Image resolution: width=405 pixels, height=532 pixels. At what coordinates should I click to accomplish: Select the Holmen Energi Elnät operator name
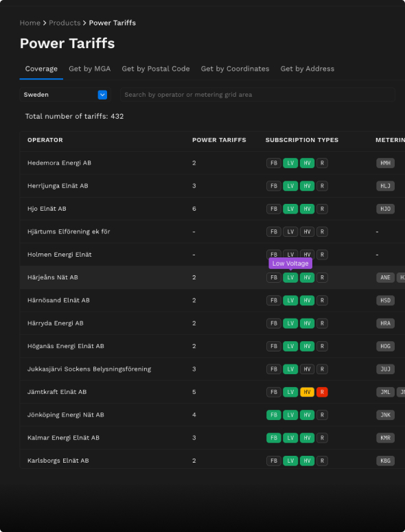coord(59,255)
